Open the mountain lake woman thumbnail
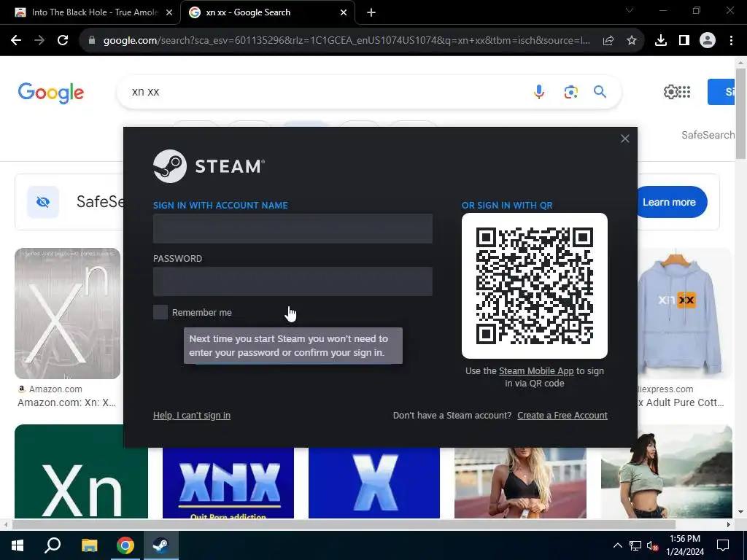Screen dimensions: 747x560 coord(667,471)
